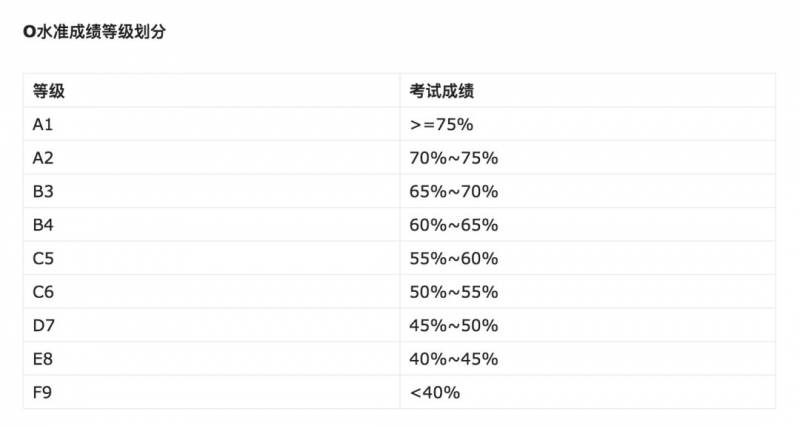The height and width of the screenshot is (428, 800).
Task: Select the A1 grade cell
Action: [43, 124]
